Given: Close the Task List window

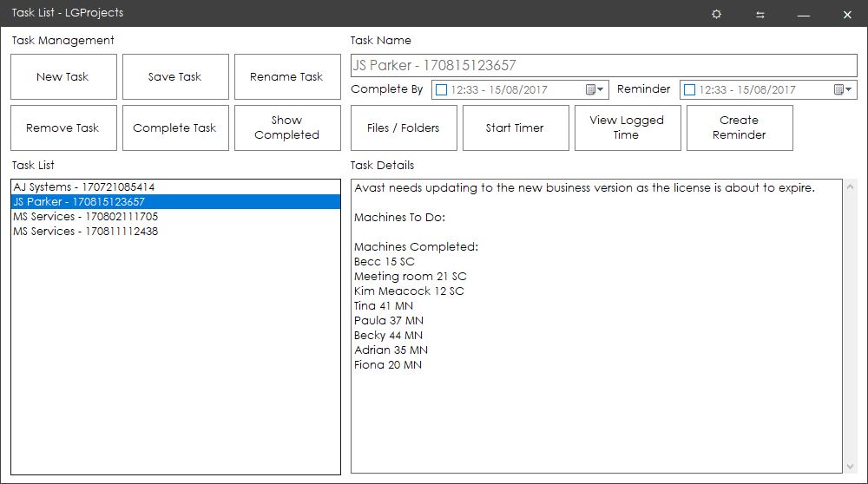Looking at the screenshot, I should coord(847,15).
